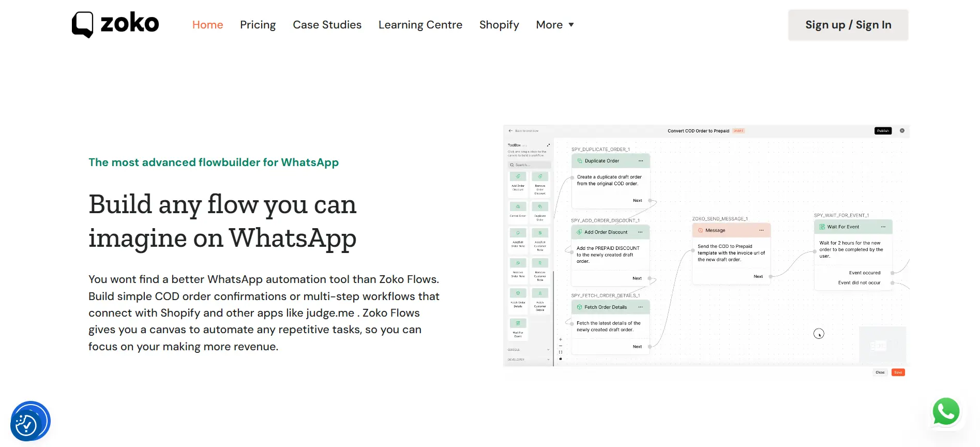Open the Message node three-dot menu
Screen dimensions: 980x447
click(x=761, y=230)
